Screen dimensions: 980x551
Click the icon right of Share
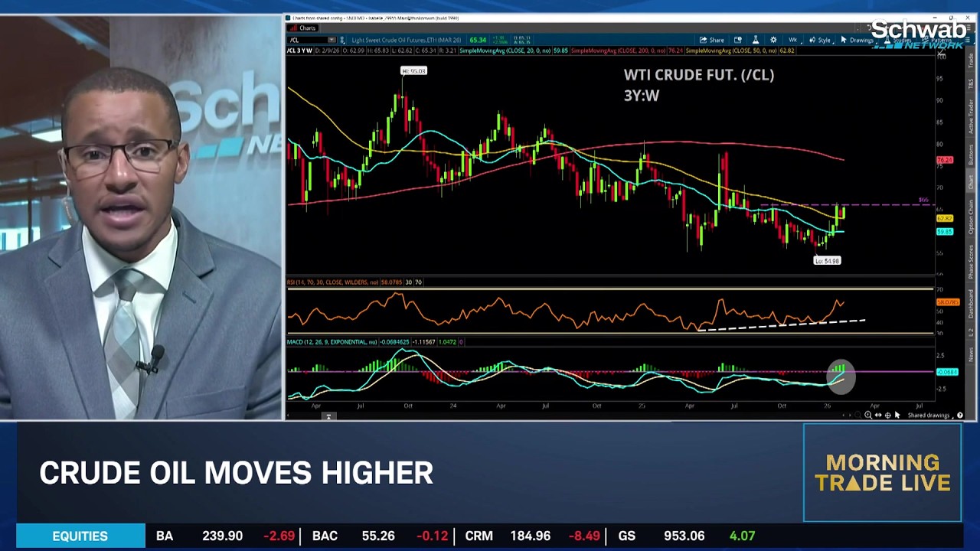738,40
